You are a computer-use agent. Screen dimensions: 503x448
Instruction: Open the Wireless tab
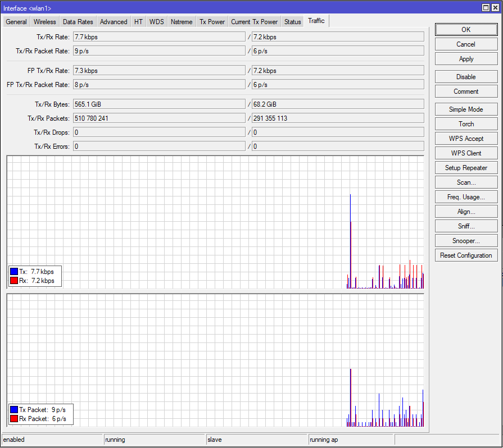pos(44,22)
